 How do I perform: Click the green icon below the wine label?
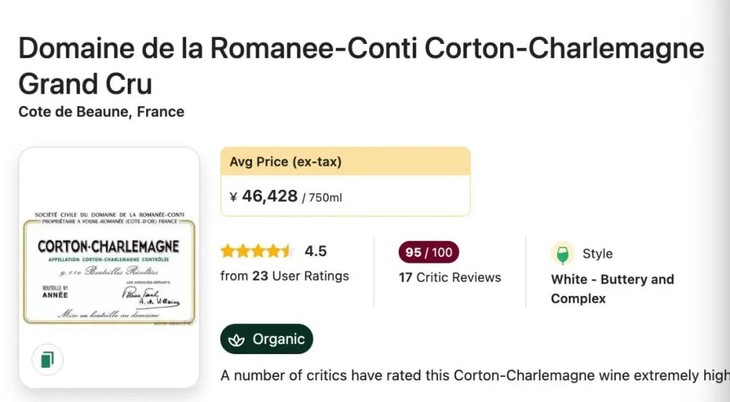click(47, 360)
